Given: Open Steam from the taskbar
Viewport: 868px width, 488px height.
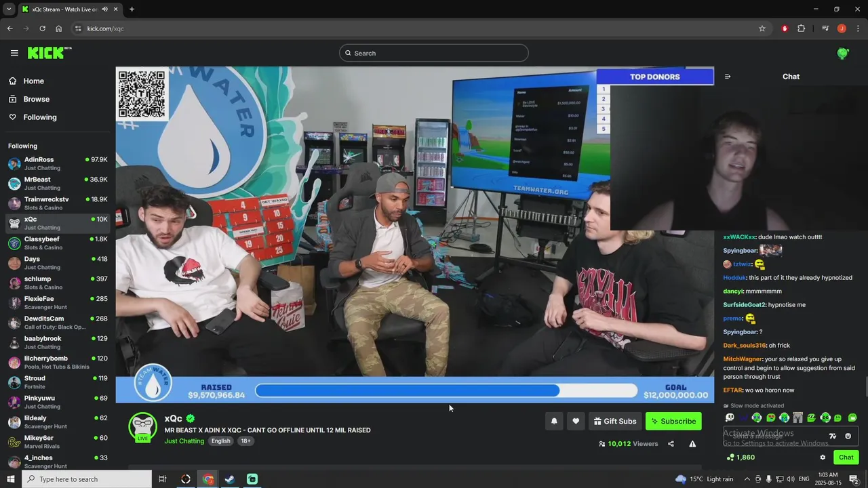Looking at the screenshot, I should pos(230,479).
